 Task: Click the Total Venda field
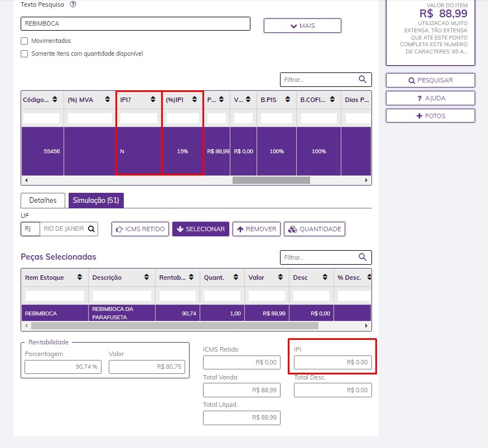(242, 390)
